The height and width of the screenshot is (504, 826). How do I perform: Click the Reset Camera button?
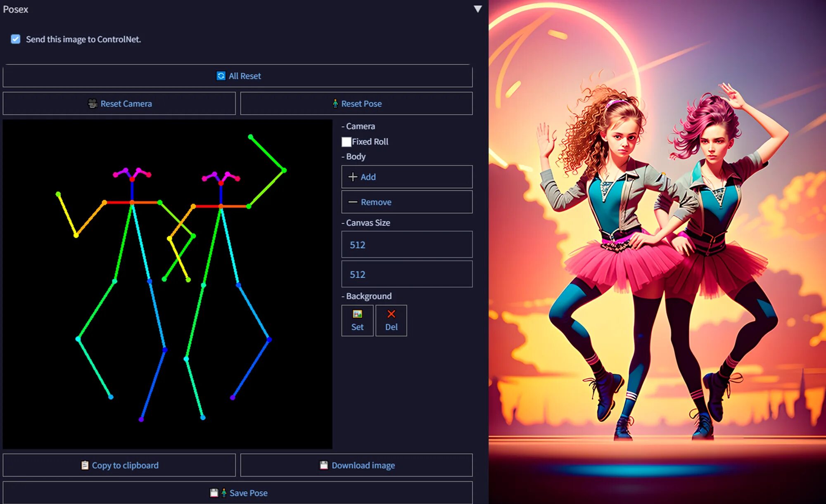click(120, 104)
